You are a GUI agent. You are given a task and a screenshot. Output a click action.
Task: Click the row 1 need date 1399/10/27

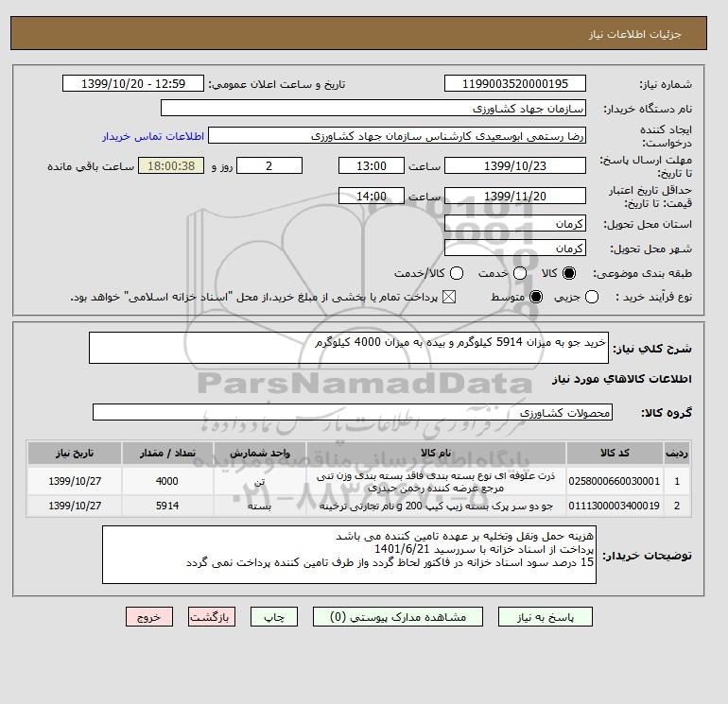(75, 481)
